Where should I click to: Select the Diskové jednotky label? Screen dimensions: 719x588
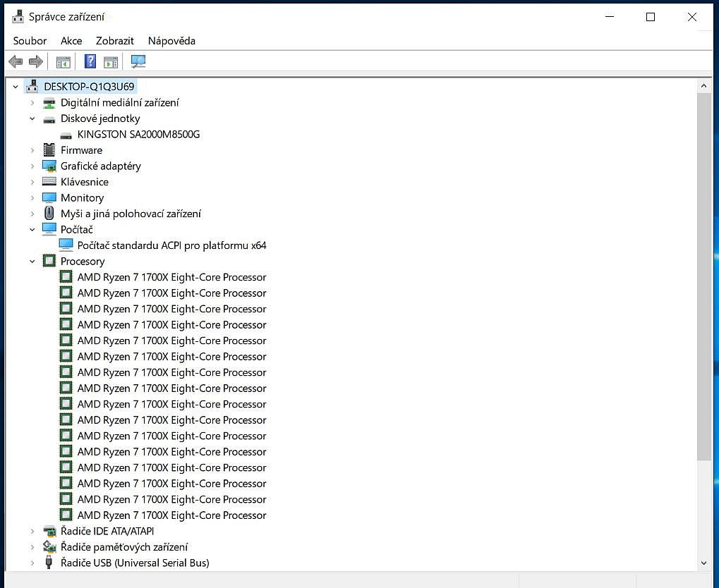pyautogui.click(x=100, y=118)
